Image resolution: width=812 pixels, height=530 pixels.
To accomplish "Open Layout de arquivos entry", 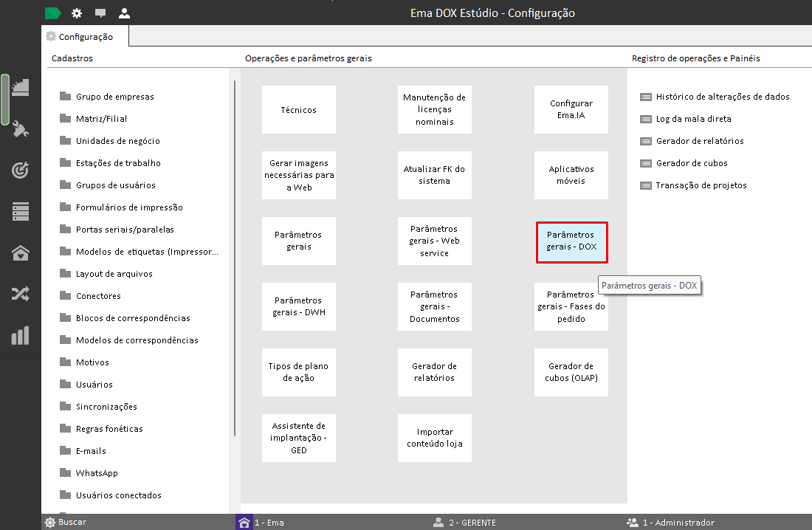I will point(114,274).
